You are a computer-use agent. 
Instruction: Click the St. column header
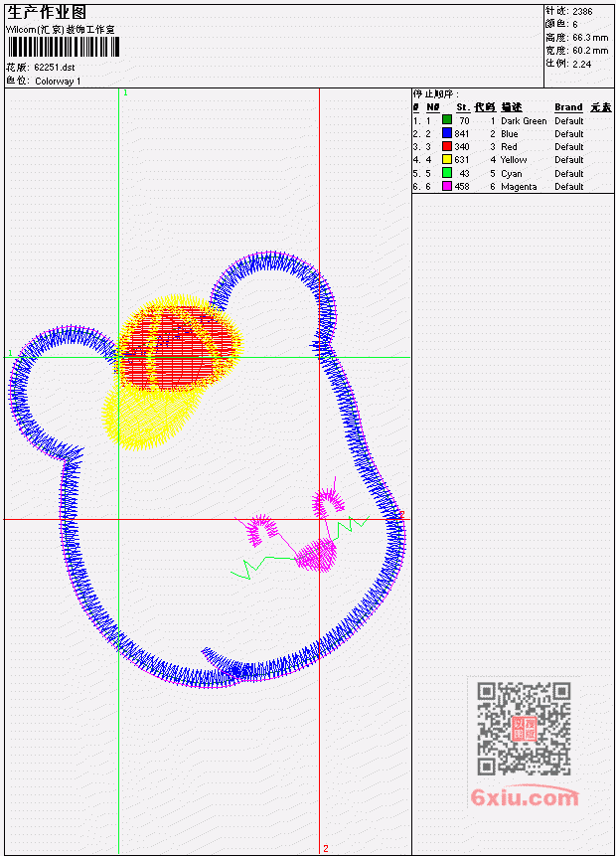pos(463,107)
